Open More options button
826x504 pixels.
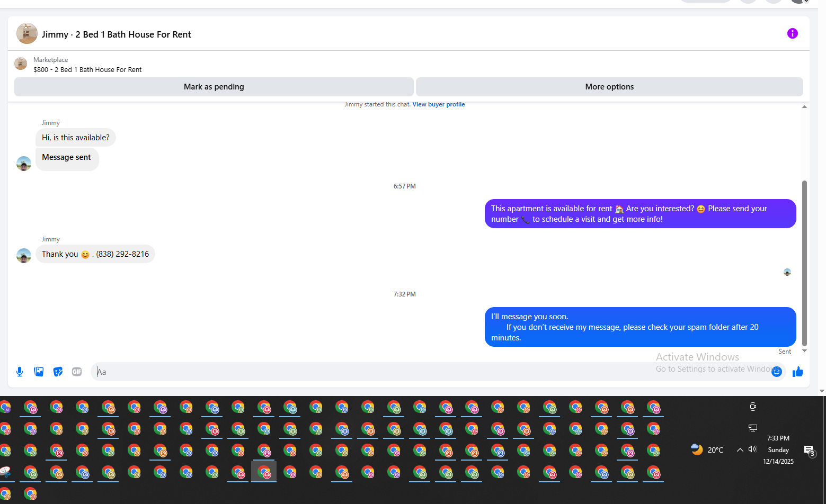coord(609,87)
